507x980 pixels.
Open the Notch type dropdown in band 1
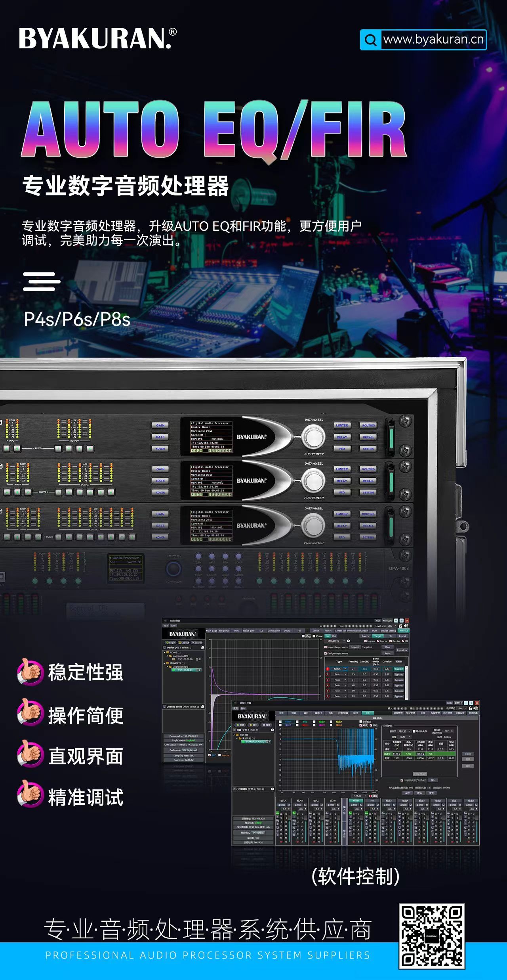[339, 669]
